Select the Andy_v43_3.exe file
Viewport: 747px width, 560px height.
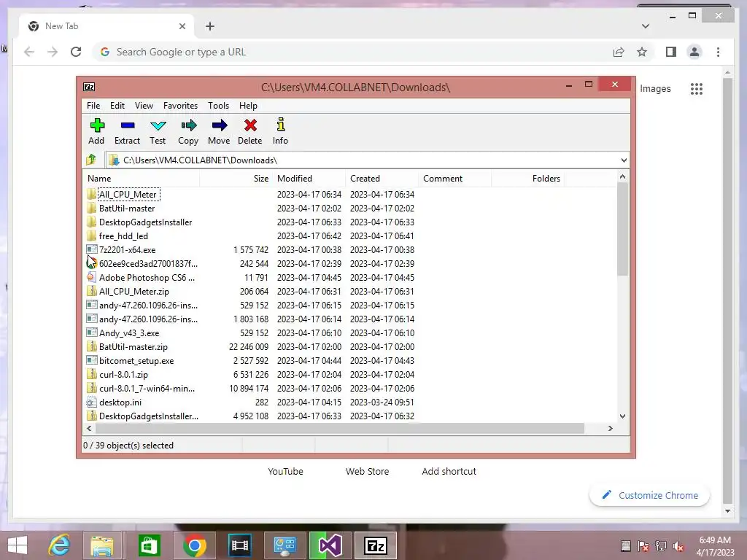[129, 332]
